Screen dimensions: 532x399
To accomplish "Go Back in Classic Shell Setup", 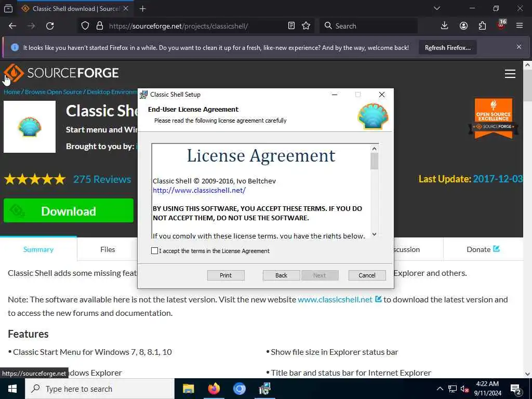I will point(281,275).
